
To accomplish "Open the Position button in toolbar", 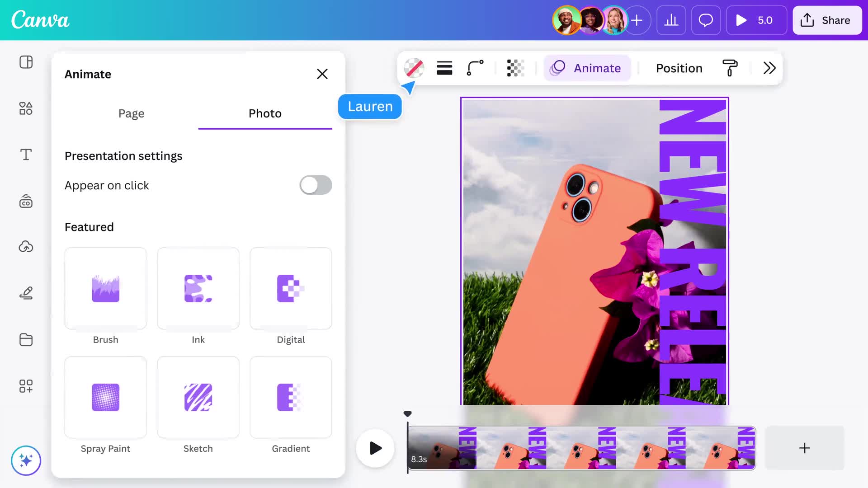I will (x=679, y=68).
